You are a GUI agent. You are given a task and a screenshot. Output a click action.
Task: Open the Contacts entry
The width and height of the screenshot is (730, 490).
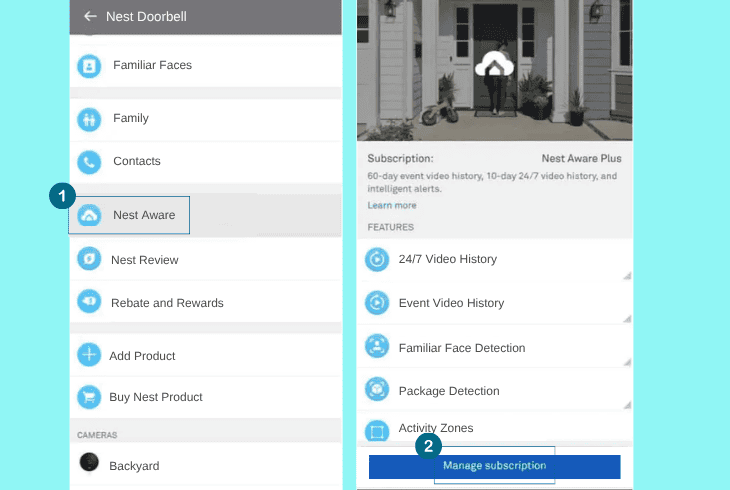click(x=205, y=162)
